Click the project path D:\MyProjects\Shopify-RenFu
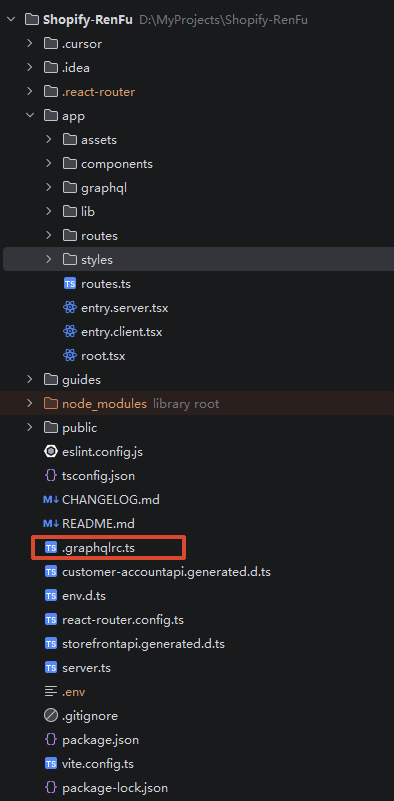 coord(223,20)
